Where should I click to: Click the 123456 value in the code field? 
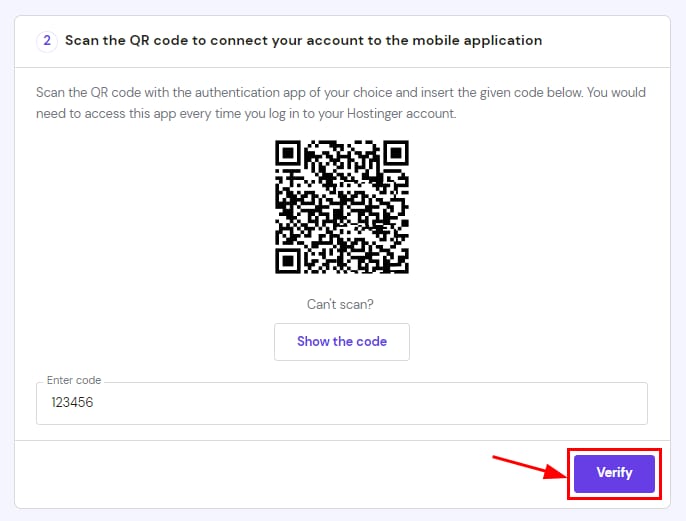(79, 403)
